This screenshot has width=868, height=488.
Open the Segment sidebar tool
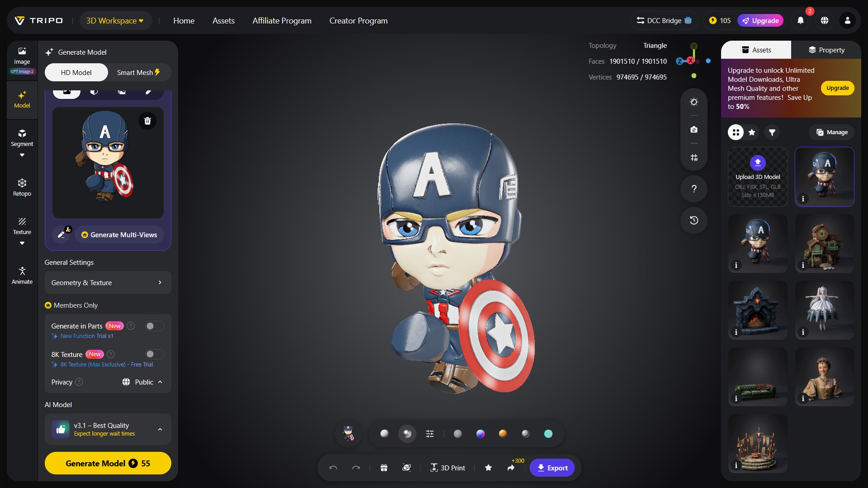(22, 138)
